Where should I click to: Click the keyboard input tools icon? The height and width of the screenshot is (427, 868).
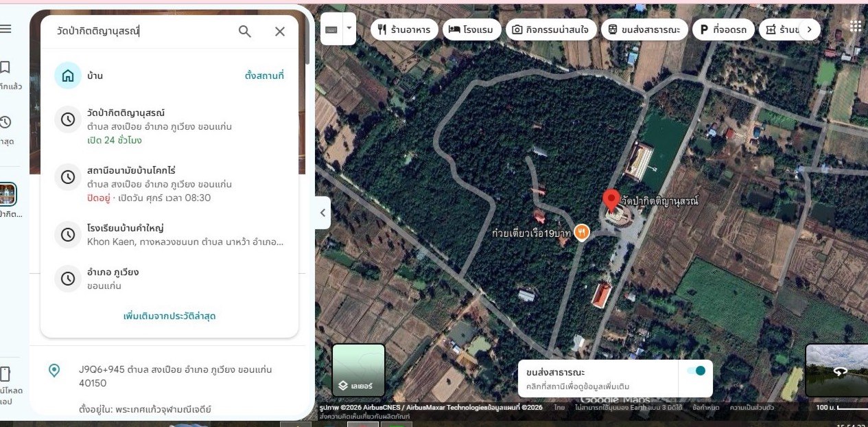pos(331,30)
